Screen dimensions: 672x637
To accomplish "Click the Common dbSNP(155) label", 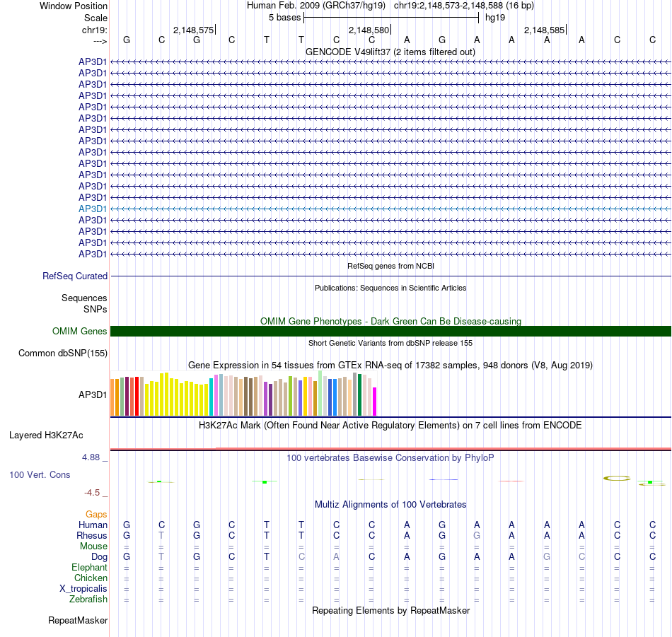I will (62, 353).
